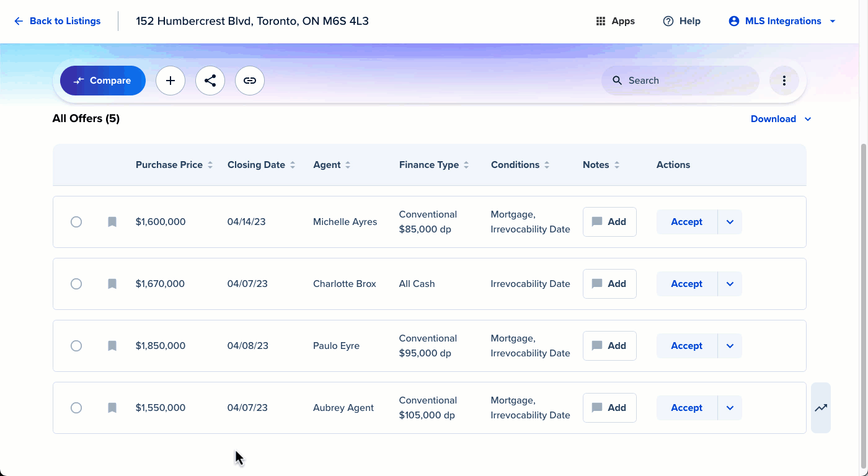Bookmark the $1,600,000 offer
The height and width of the screenshot is (476, 868).
pyautogui.click(x=112, y=222)
